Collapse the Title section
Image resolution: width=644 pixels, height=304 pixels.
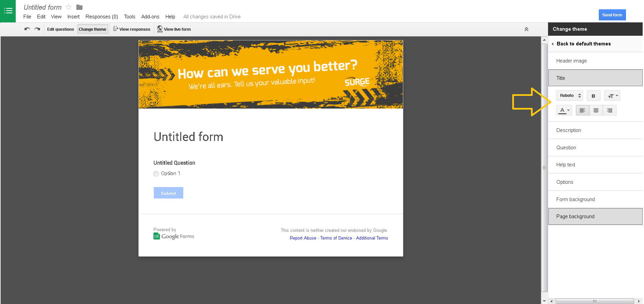click(596, 78)
